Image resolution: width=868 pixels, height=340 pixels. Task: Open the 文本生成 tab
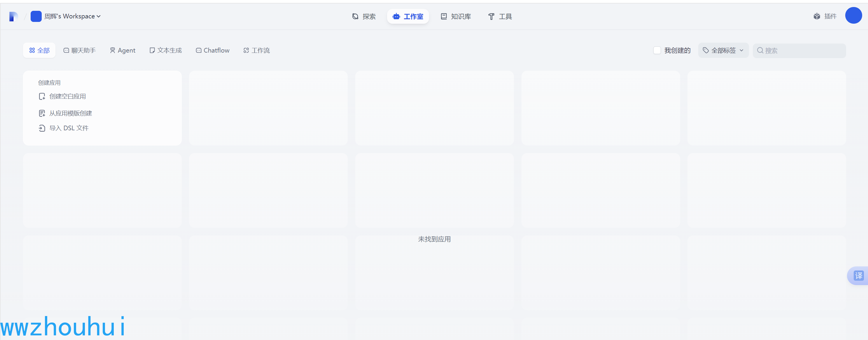pyautogui.click(x=165, y=50)
